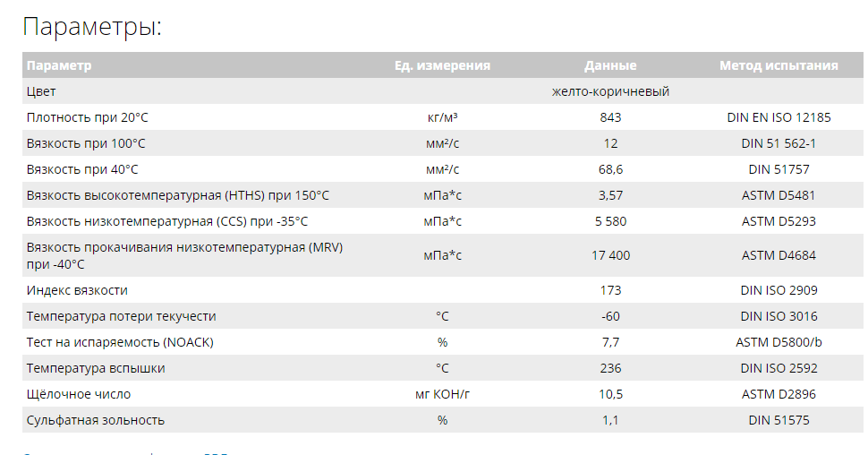Click the 'Метод испытания' column header
The width and height of the screenshot is (868, 455).
[779, 65]
